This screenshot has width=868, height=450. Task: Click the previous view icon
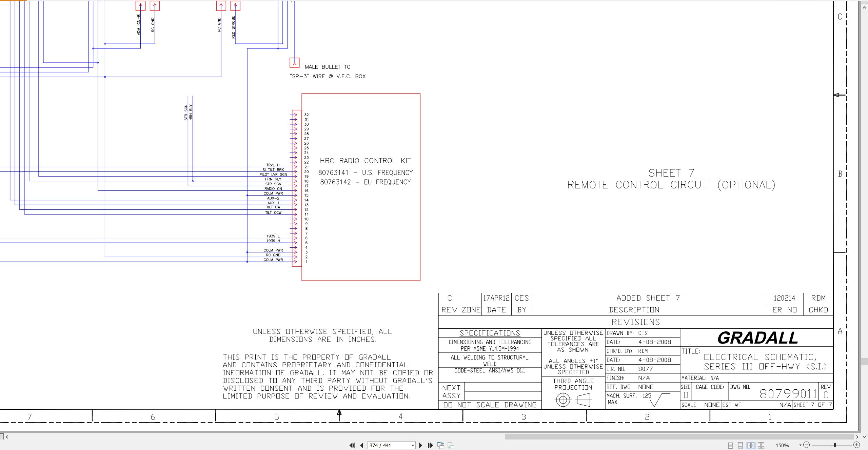(441, 445)
